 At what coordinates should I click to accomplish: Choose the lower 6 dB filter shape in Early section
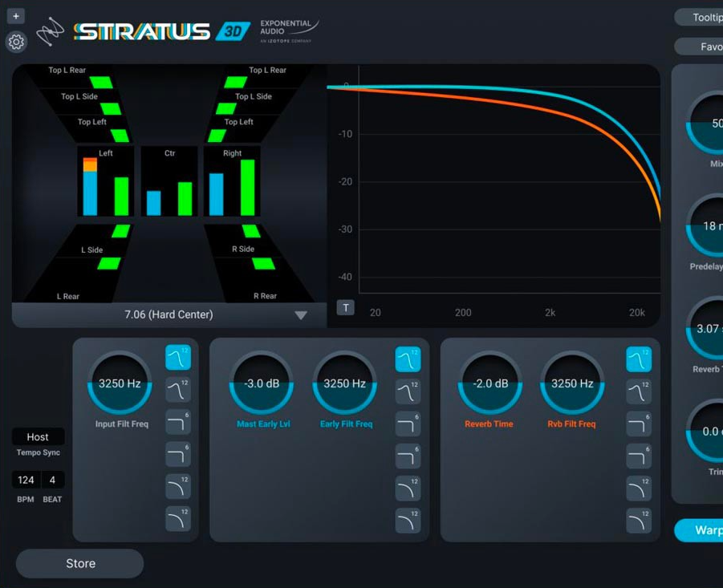pos(408,456)
